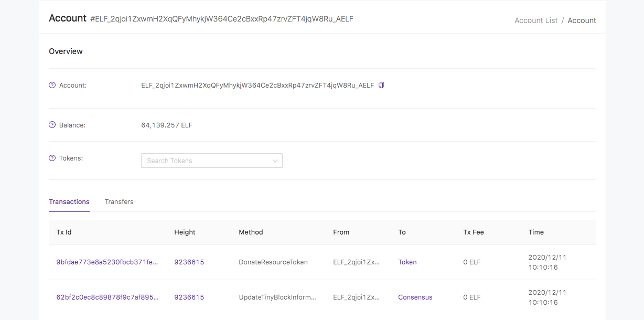The height and width of the screenshot is (320, 644).
Task: Open transaction 9bfdae773e8a5230fbcb371fe...
Action: pyautogui.click(x=107, y=262)
